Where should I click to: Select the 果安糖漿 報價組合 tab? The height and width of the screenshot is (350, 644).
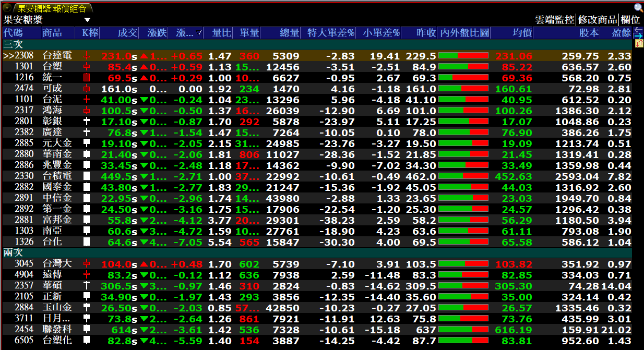[x=52, y=8]
